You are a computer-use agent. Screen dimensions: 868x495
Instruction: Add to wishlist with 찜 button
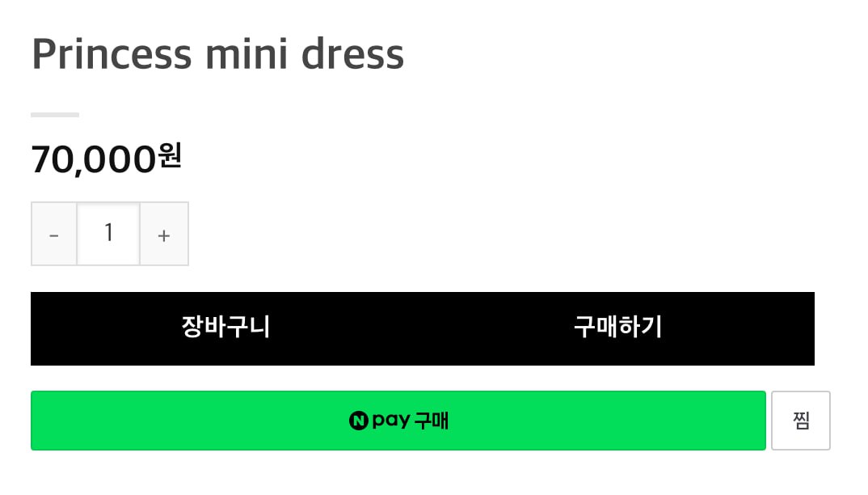[x=801, y=421]
